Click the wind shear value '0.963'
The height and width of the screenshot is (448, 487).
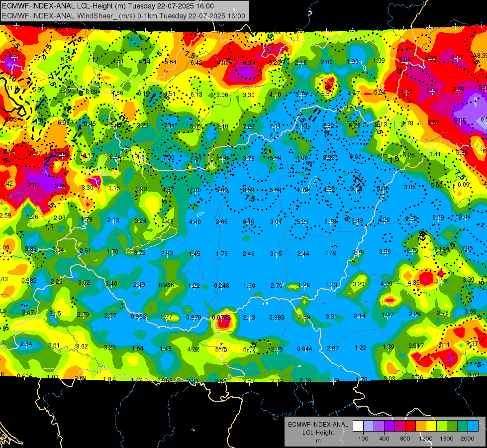(138, 317)
